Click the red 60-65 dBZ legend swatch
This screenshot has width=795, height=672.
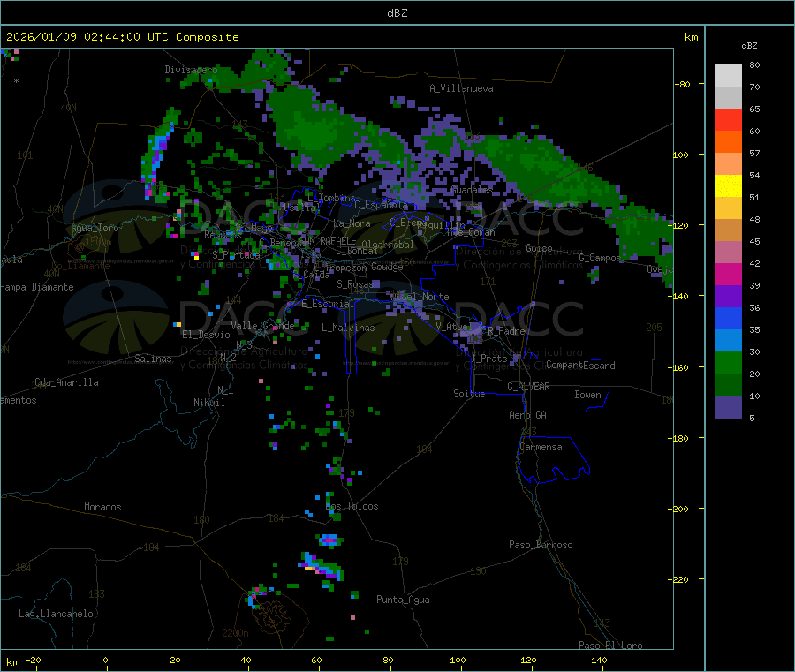(728, 119)
